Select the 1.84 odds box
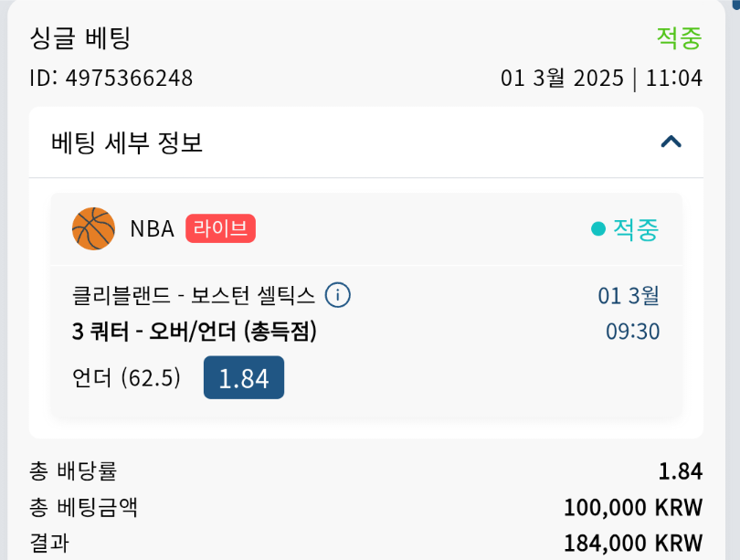 pyautogui.click(x=243, y=377)
